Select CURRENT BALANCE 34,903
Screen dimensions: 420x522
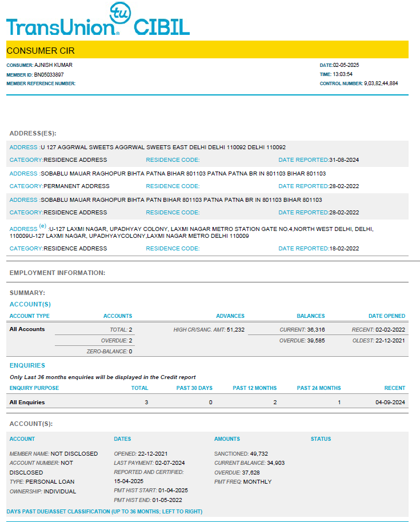point(250,463)
